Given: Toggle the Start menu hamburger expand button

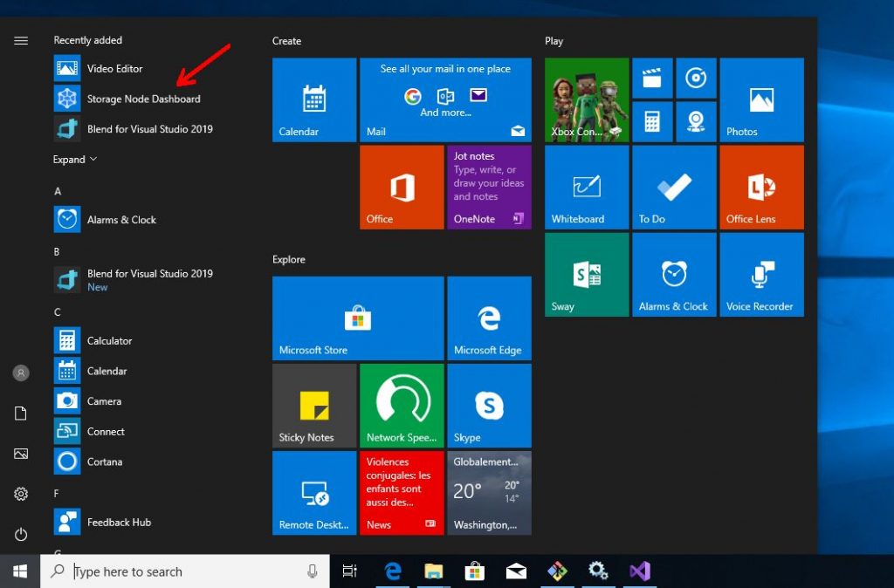Looking at the screenshot, I should point(21,41).
